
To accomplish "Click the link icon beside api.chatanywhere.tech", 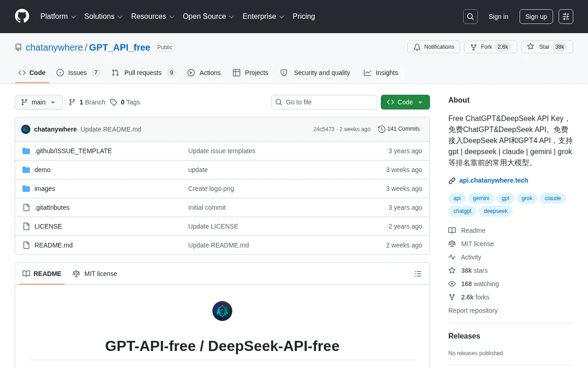I will tap(452, 181).
